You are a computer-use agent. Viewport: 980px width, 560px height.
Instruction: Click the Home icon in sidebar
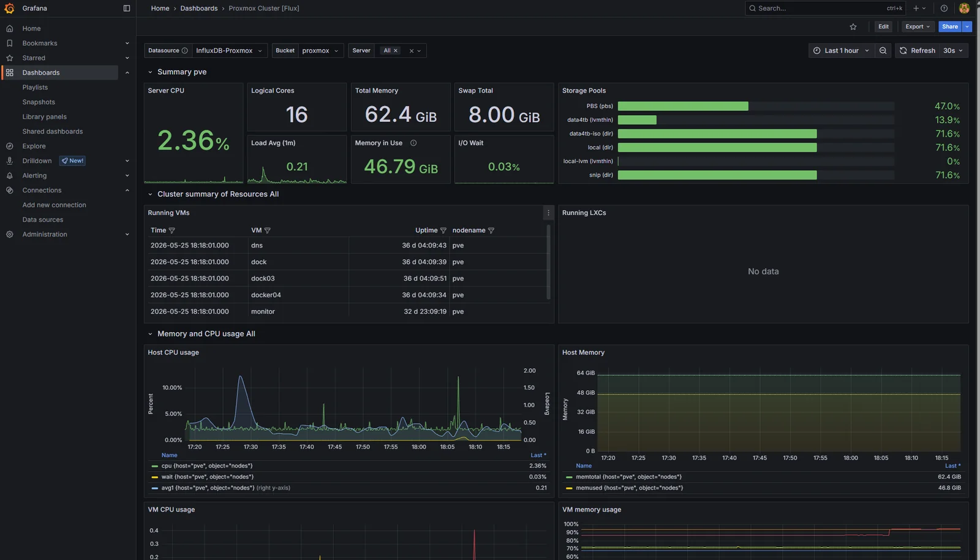coord(9,29)
